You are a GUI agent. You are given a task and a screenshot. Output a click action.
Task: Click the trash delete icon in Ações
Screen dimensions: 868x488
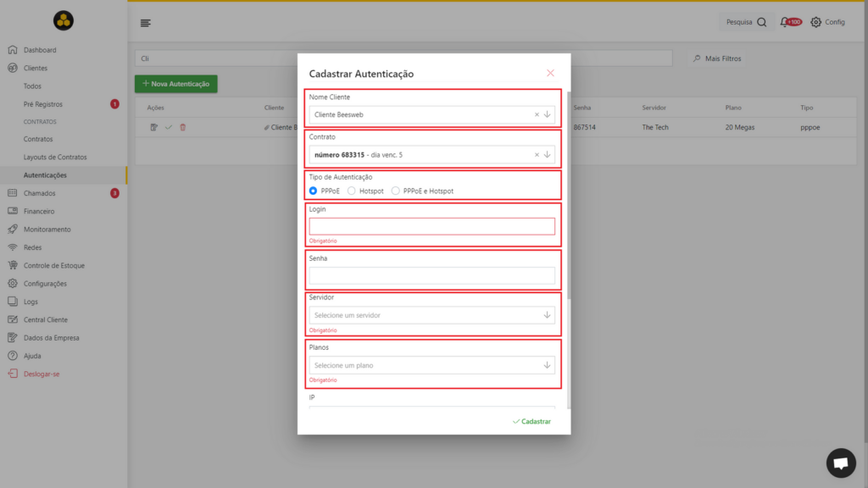tap(183, 127)
